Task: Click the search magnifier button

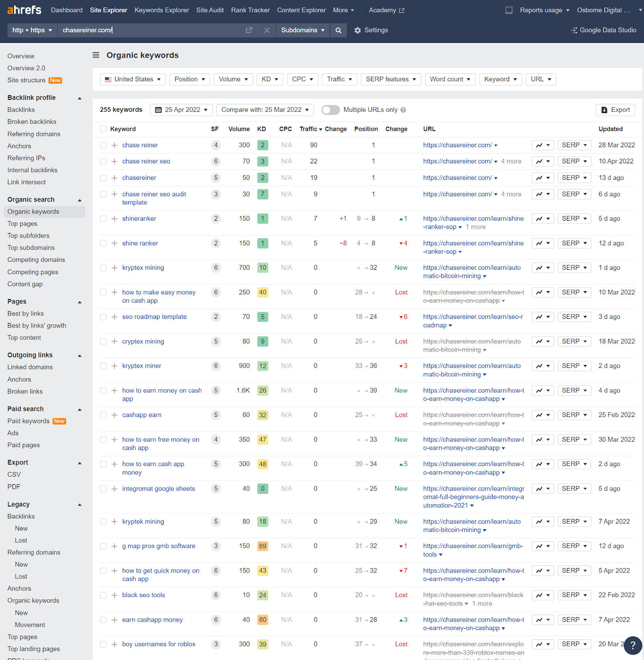Action: pyautogui.click(x=338, y=30)
